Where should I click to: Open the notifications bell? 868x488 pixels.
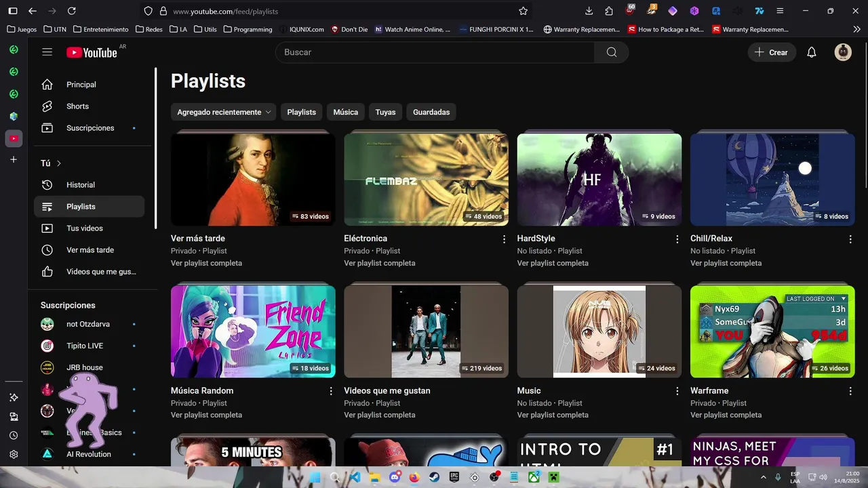pos(812,52)
